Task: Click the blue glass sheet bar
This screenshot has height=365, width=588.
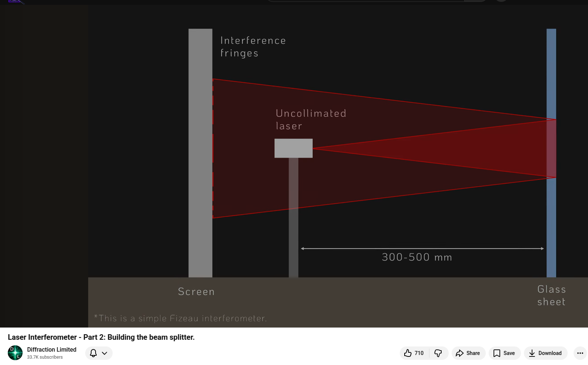Action: click(x=551, y=74)
